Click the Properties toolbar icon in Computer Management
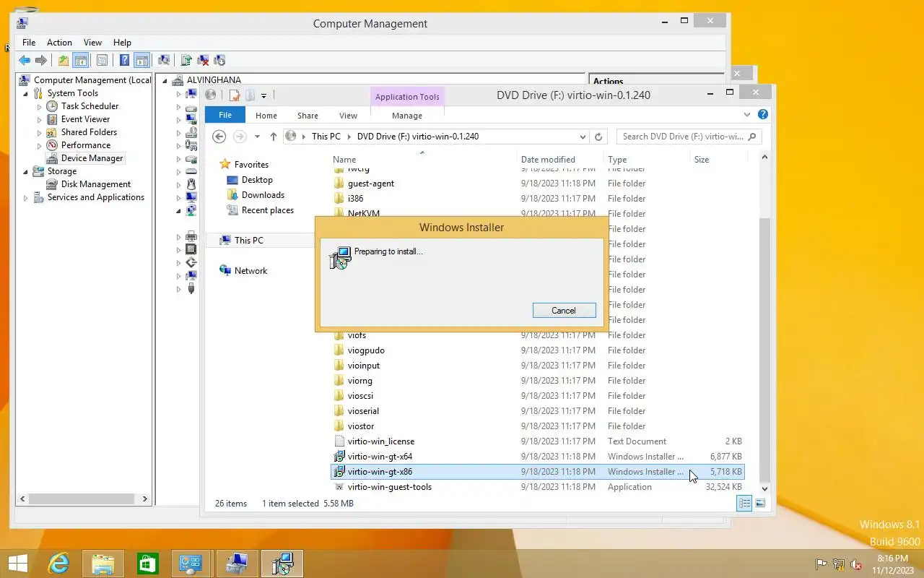Screen dimensions: 924x578 pos(102,61)
